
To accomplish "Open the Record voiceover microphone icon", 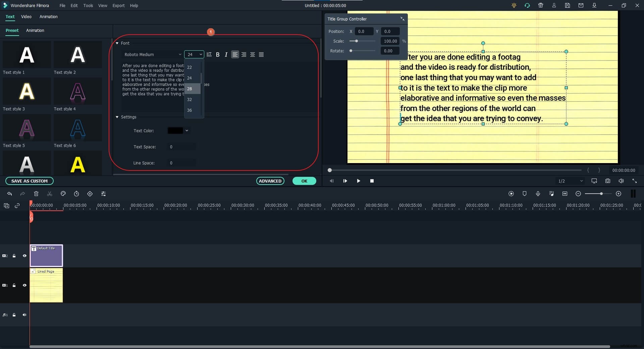I will (x=538, y=194).
